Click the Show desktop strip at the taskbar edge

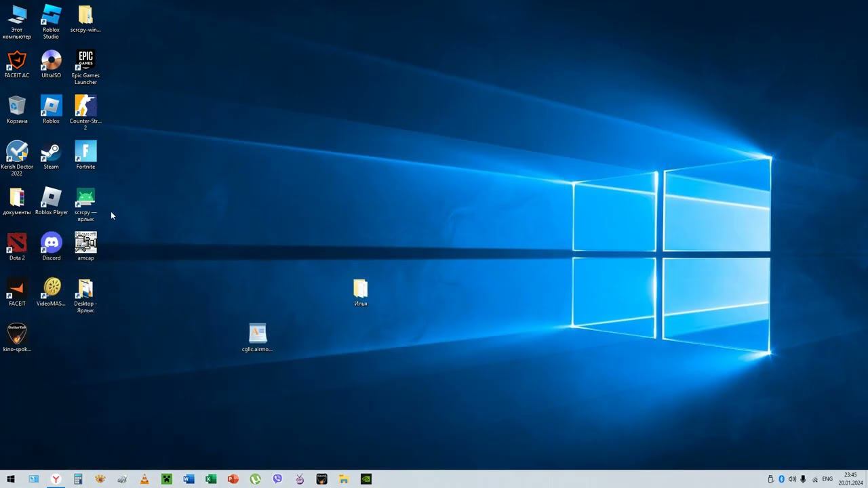pyautogui.click(x=867, y=479)
